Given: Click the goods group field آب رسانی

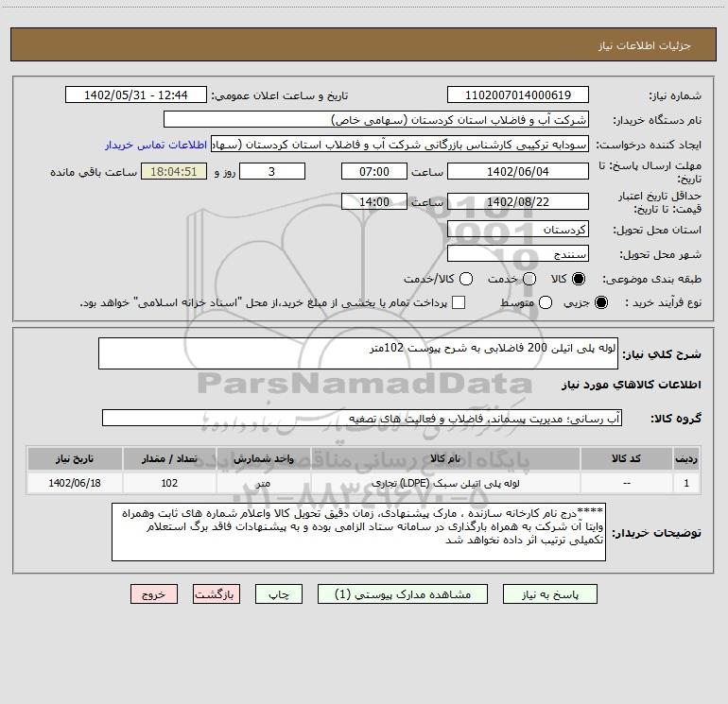Looking at the screenshot, I should pos(362,418).
